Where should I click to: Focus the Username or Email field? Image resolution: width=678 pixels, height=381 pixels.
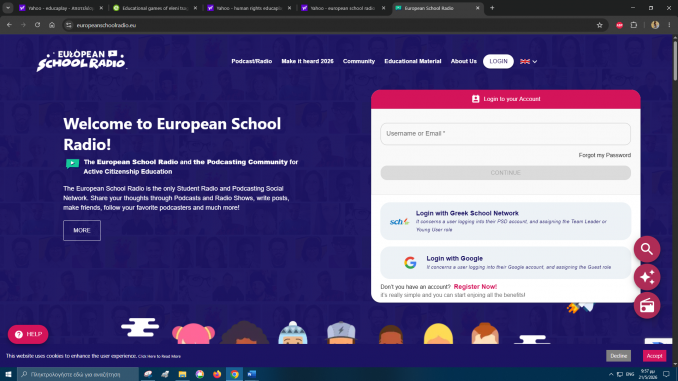(x=505, y=134)
